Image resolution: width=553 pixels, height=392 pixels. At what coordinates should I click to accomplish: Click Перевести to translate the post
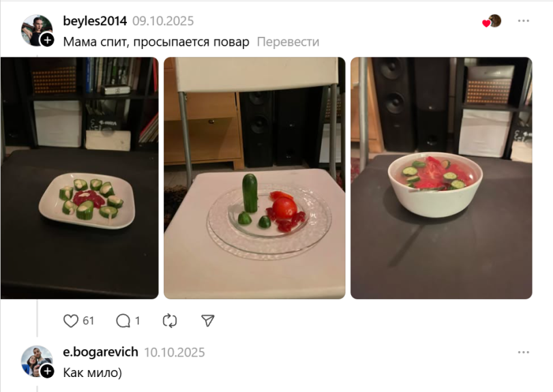coord(288,42)
